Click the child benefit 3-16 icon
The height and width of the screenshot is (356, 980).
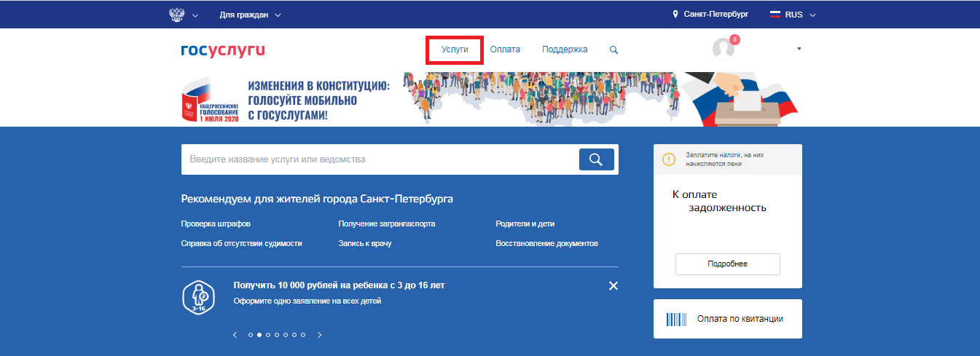point(197,296)
